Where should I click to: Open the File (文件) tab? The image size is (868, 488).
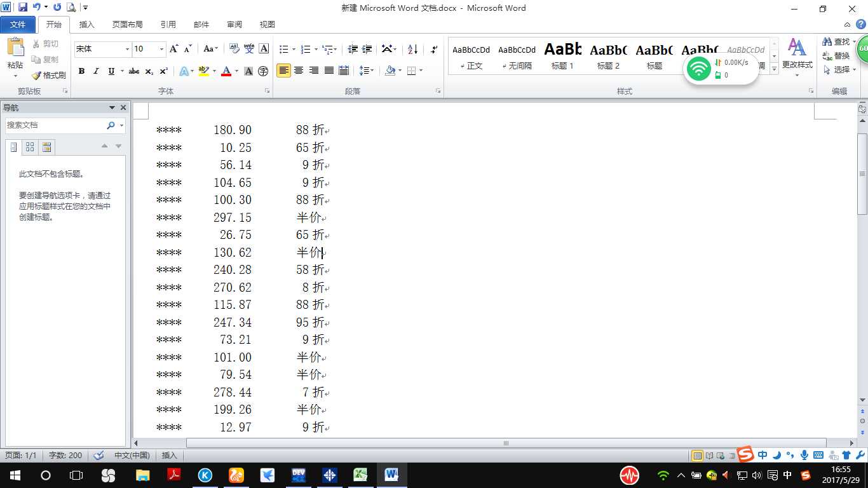[18, 24]
